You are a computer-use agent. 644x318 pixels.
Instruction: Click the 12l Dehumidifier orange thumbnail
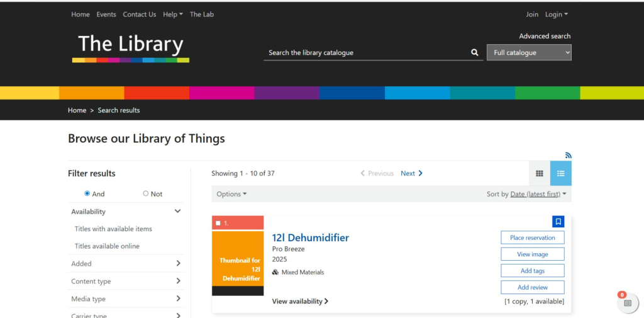click(238, 263)
